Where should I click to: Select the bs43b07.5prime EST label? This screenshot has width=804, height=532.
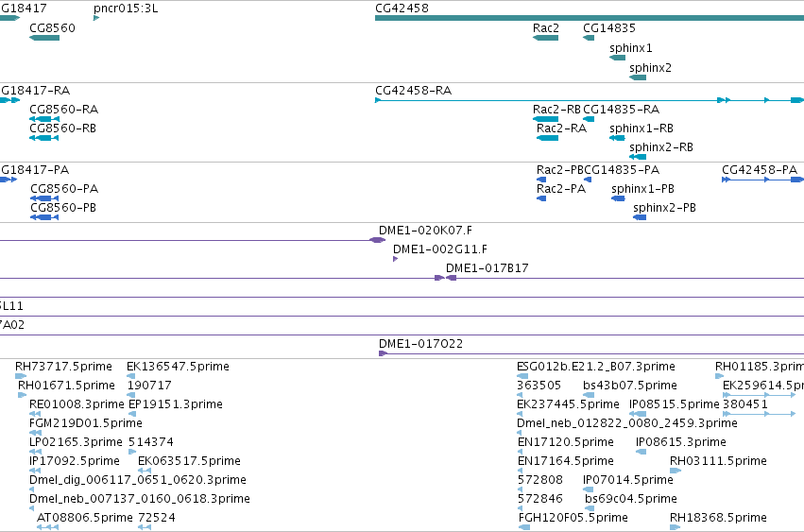point(629,386)
